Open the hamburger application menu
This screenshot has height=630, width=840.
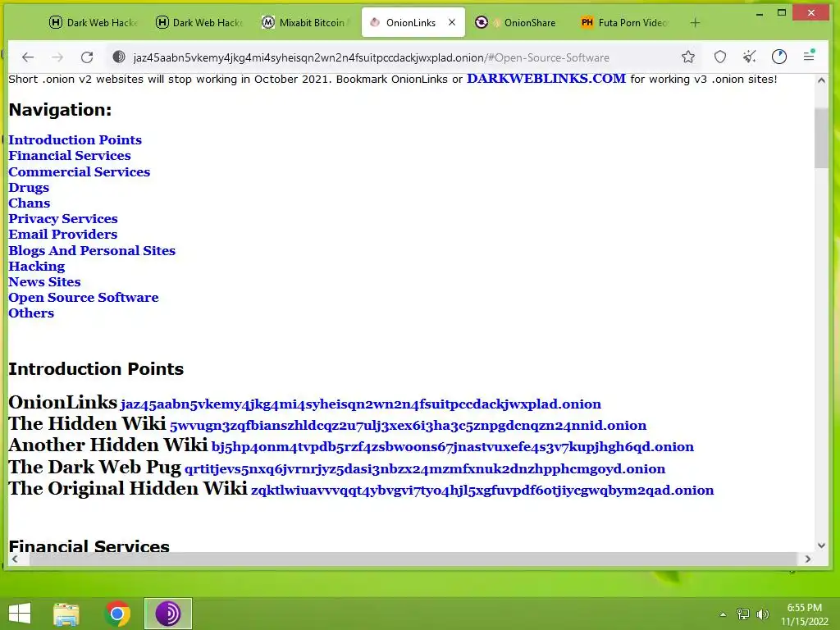point(809,56)
